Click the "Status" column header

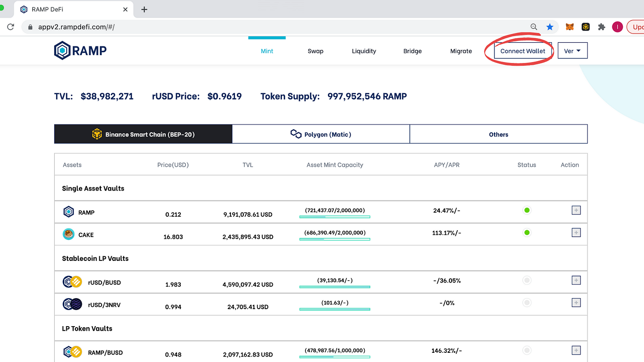tap(527, 165)
